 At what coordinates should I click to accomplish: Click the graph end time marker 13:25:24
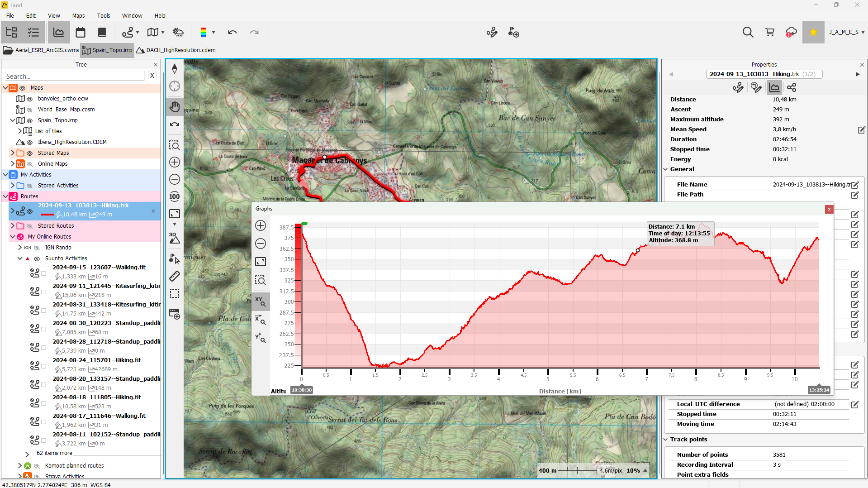[819, 390]
